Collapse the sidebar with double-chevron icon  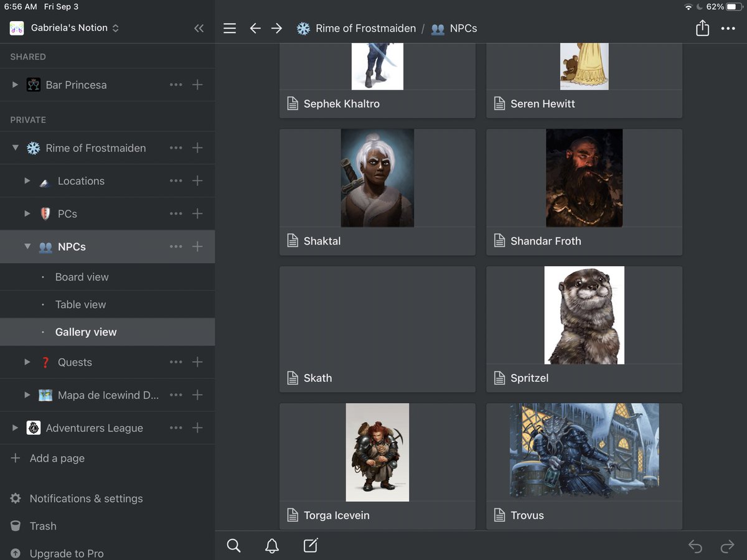tap(199, 28)
